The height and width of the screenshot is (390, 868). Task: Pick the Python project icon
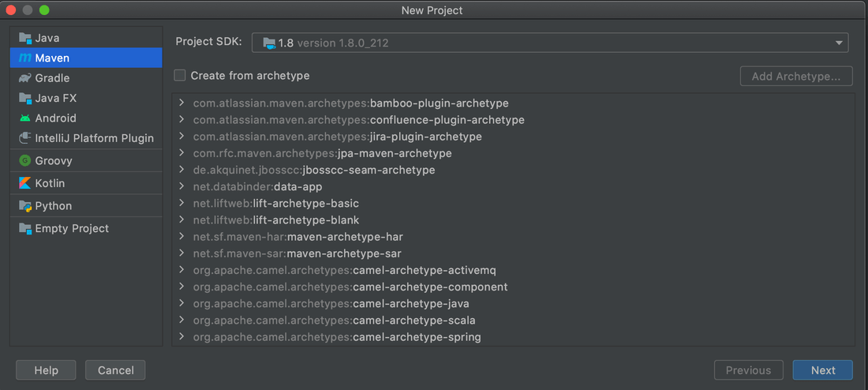coord(25,206)
